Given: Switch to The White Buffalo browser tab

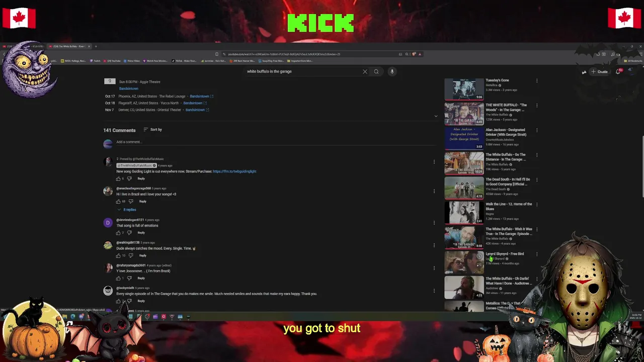Looking at the screenshot, I should 69,46.
